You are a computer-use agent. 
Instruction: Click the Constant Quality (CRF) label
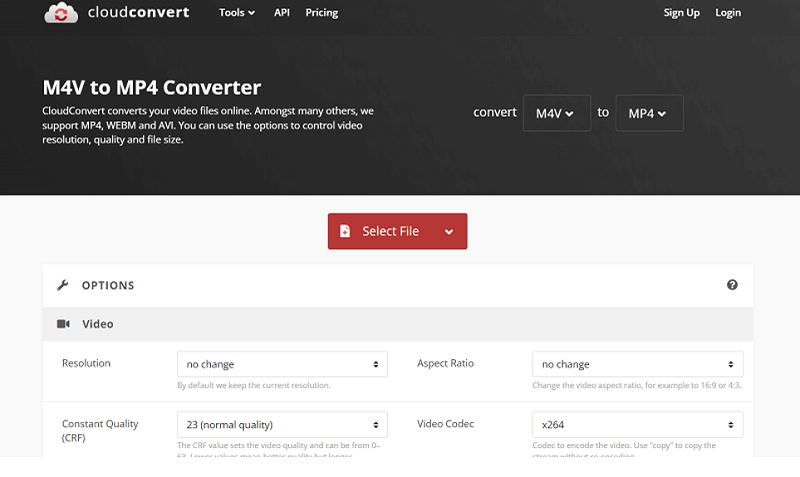pyautogui.click(x=100, y=431)
